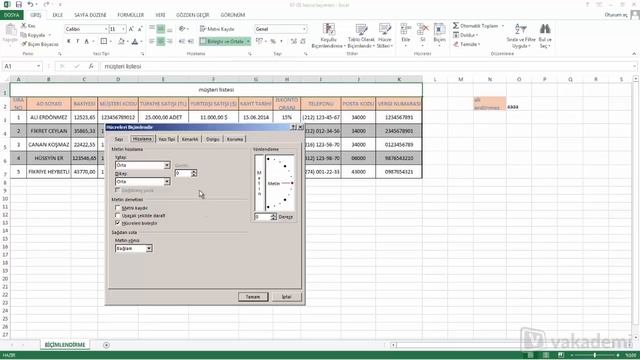Select the BİÇİMLENDİRME sheet tab
The height and width of the screenshot is (360, 640).
(65, 345)
